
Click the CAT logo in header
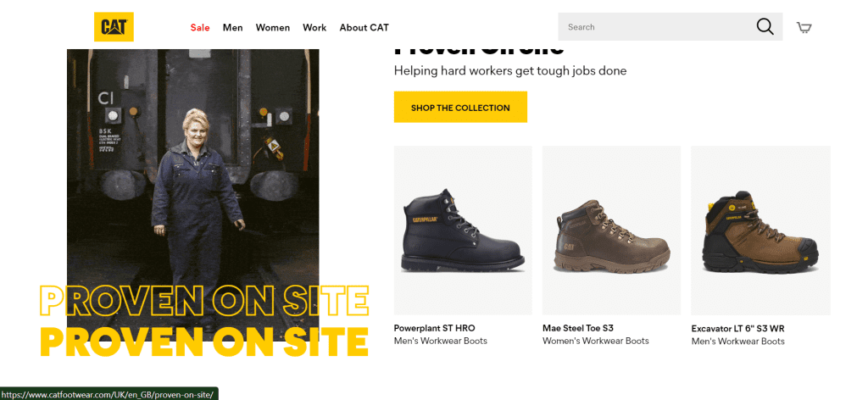click(114, 27)
